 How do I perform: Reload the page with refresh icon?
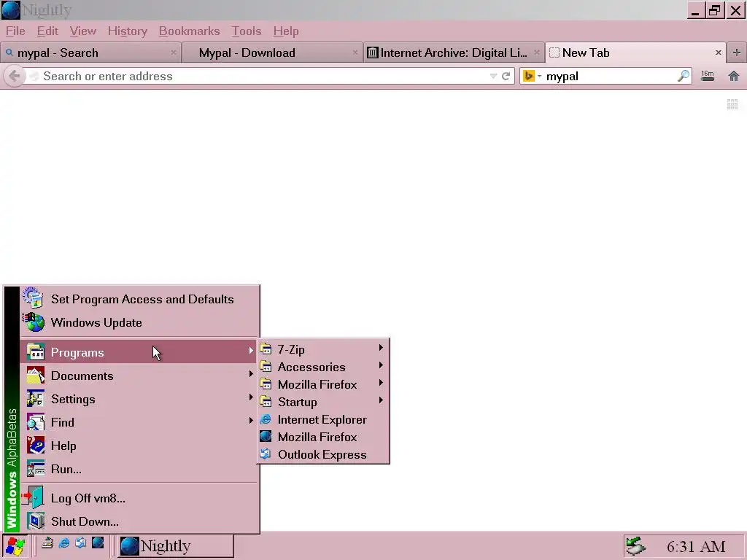pyautogui.click(x=506, y=76)
